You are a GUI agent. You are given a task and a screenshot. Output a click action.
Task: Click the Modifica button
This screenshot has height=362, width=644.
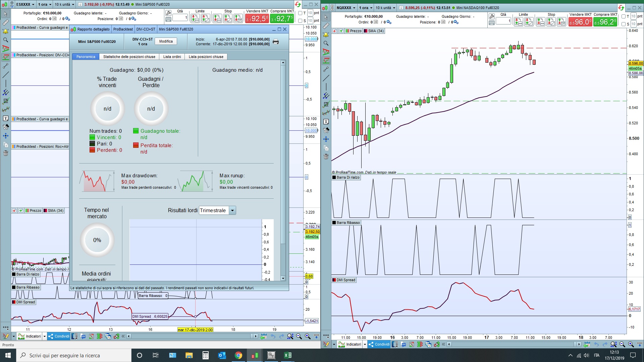coord(166,42)
